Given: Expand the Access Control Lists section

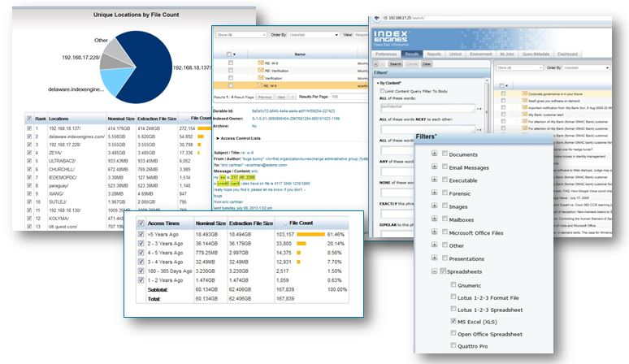Looking at the screenshot, I should (218, 138).
